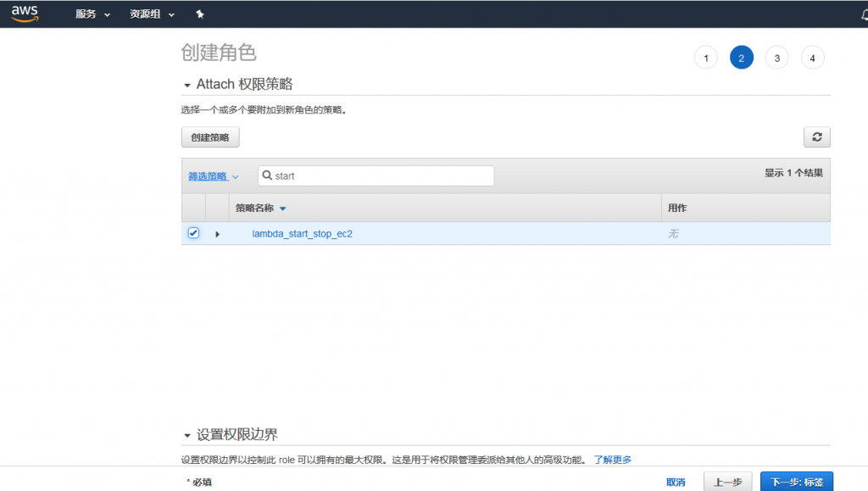
Task: Open the lambda_start_stop_ec2 policy link
Action: 302,234
